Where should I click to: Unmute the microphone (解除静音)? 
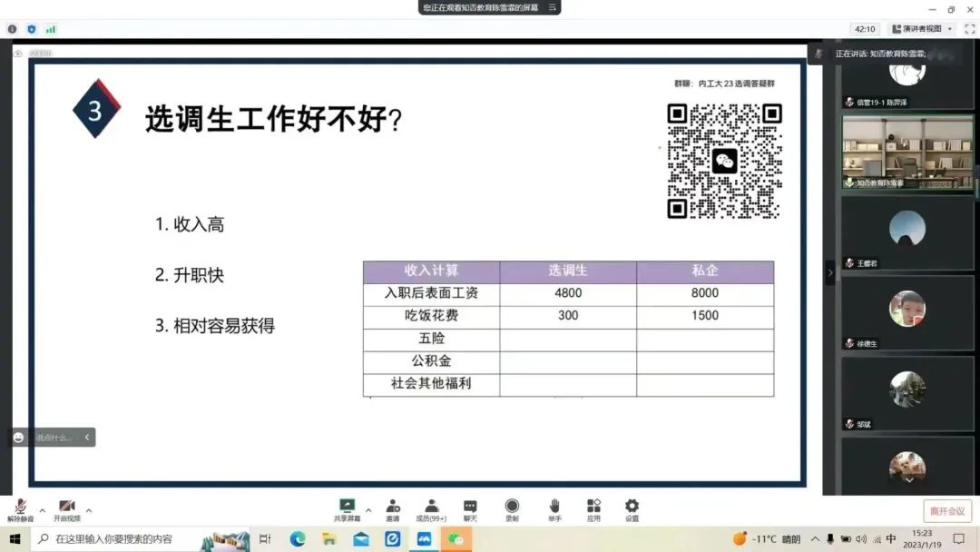[x=20, y=508]
